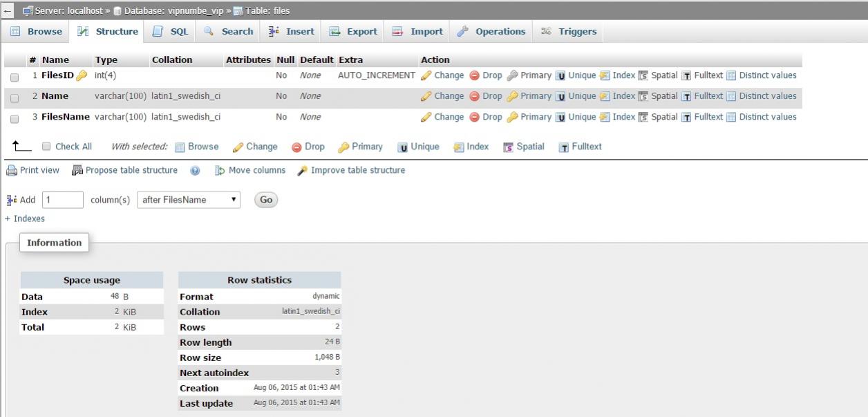Go to the Search tab
The height and width of the screenshot is (417, 868).
point(228,31)
